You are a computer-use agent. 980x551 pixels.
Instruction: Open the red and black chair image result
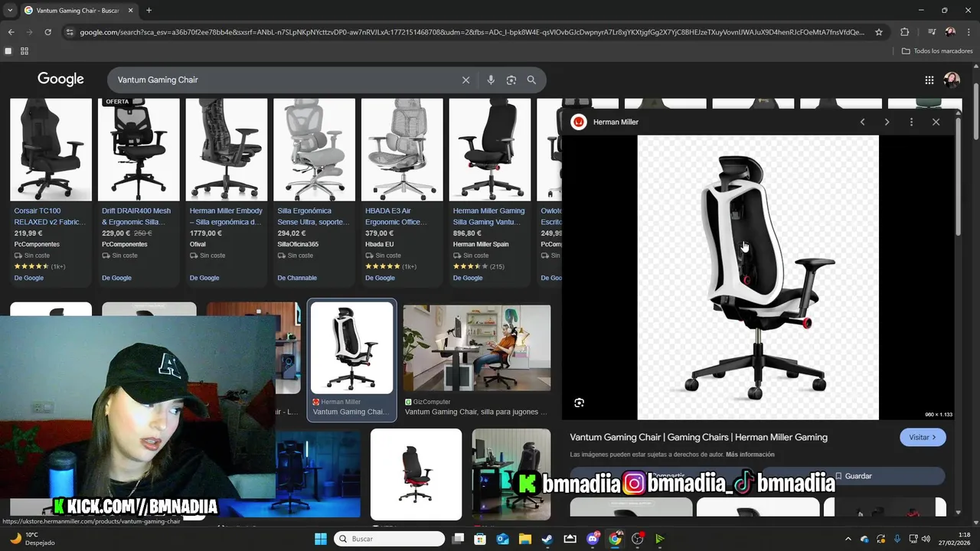[416, 474]
